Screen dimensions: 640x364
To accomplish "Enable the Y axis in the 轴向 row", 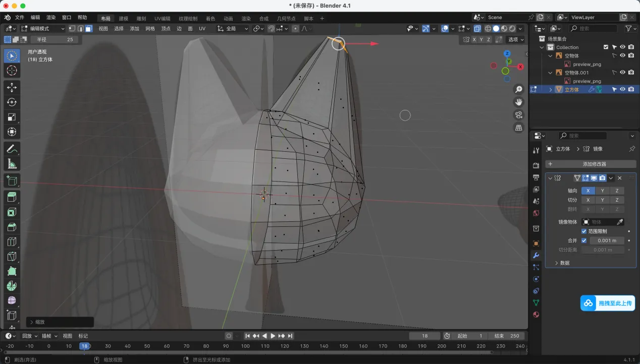I will tap(602, 191).
